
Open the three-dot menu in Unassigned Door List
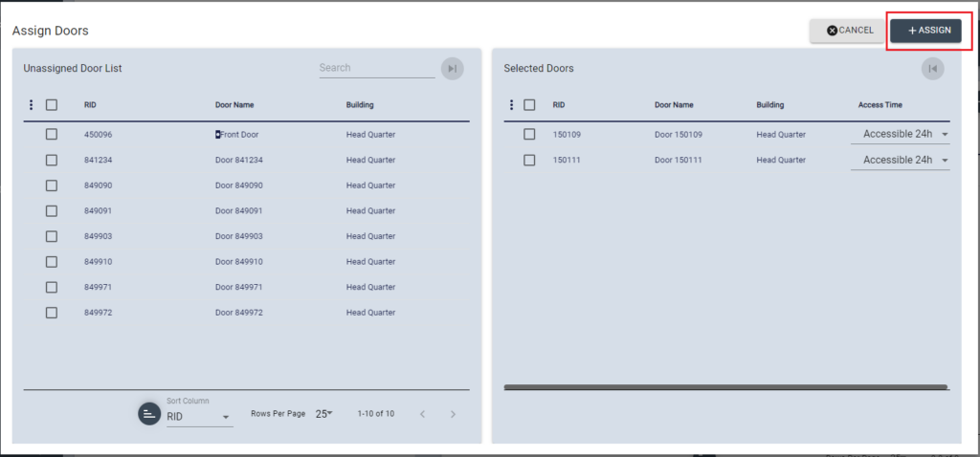coord(32,105)
